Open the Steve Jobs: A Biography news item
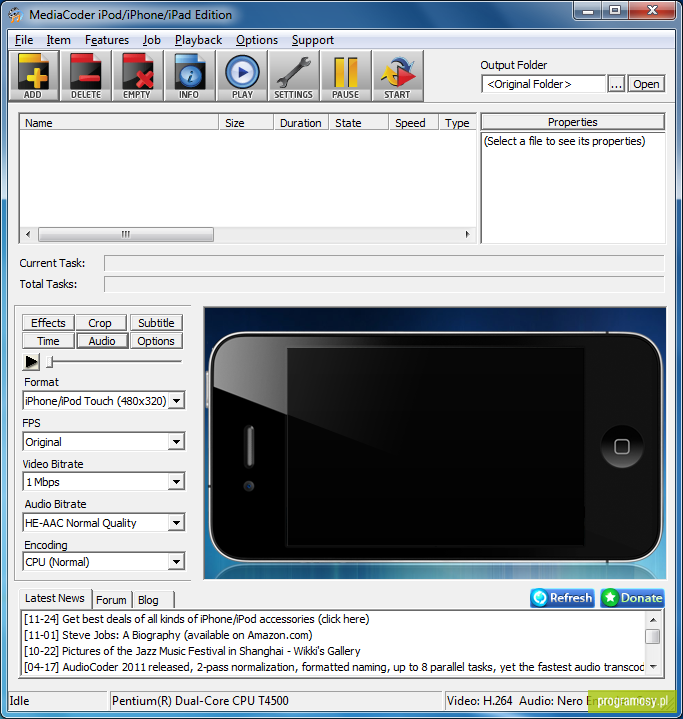Image resolution: width=683 pixels, height=719 pixels. (168, 635)
